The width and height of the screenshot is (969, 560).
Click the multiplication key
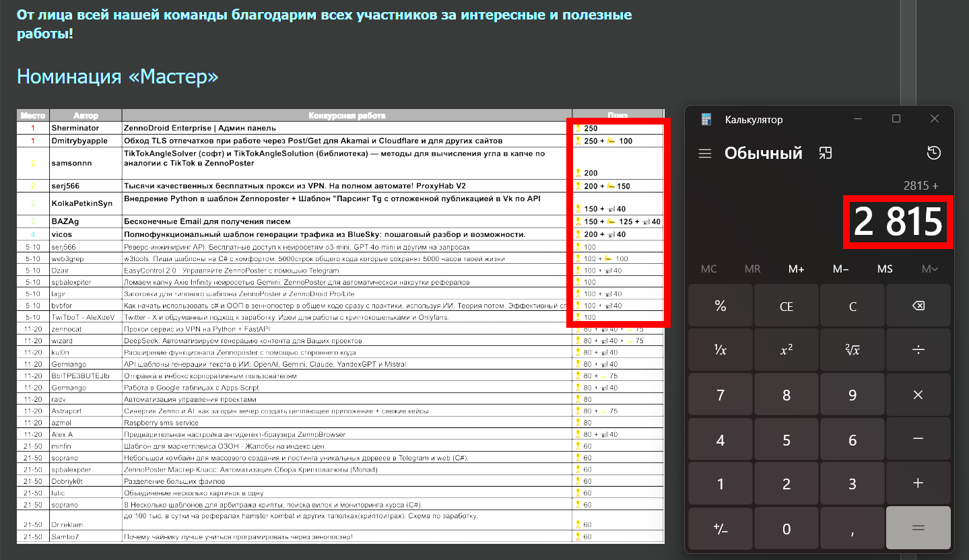(x=918, y=394)
